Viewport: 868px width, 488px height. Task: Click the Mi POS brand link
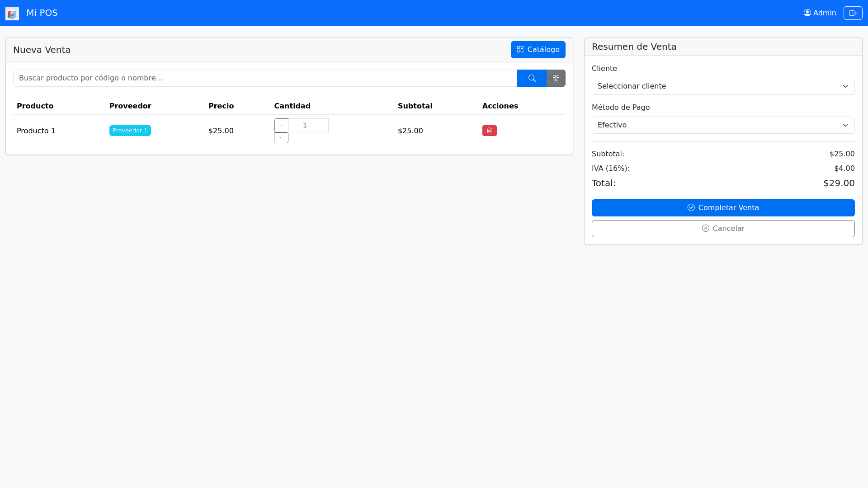(x=42, y=13)
